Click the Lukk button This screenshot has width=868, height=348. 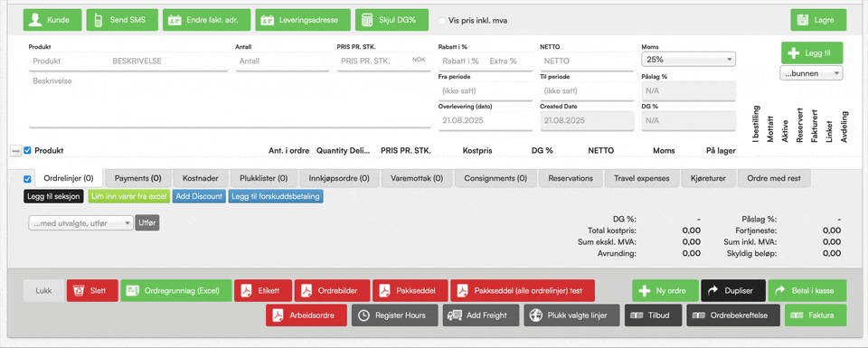pyautogui.click(x=43, y=291)
